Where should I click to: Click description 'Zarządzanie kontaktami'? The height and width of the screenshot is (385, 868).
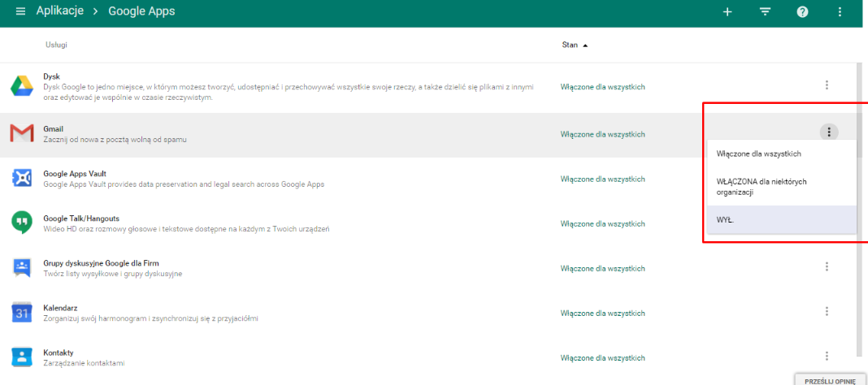click(85, 363)
